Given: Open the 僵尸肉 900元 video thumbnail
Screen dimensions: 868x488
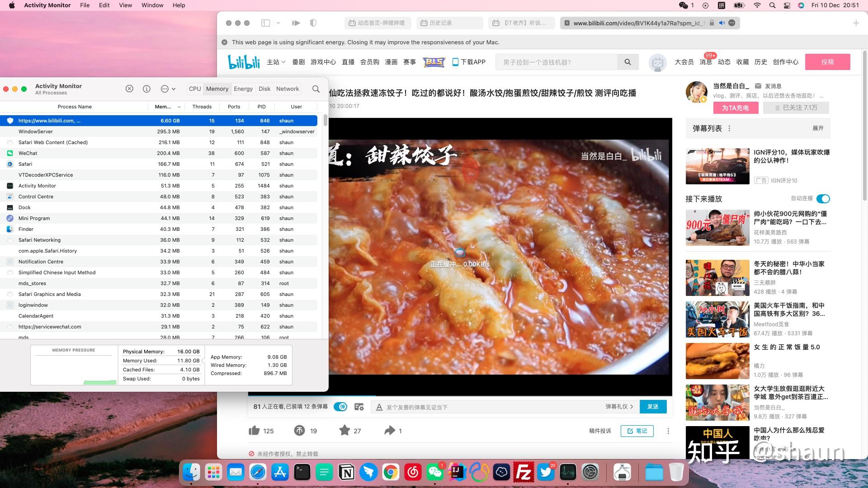Looking at the screenshot, I should [717, 227].
